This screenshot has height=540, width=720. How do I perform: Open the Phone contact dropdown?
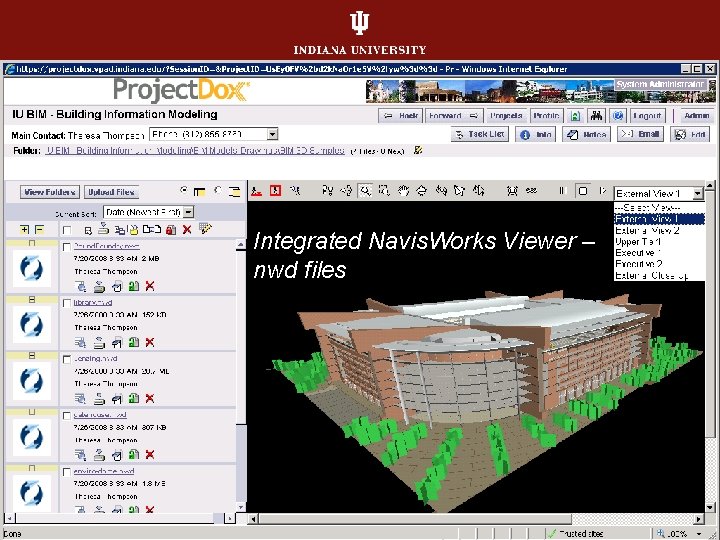(x=273, y=135)
